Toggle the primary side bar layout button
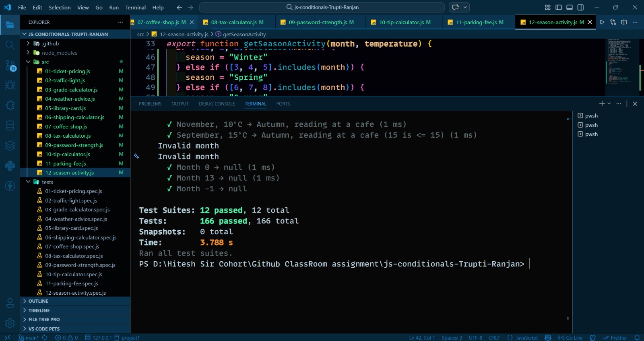 pyautogui.click(x=559, y=7)
